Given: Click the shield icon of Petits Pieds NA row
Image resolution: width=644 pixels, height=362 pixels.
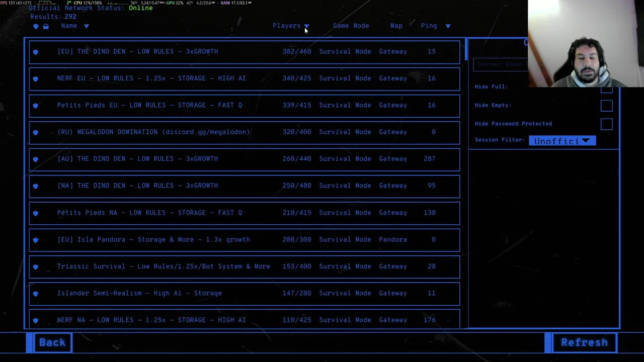Looking at the screenshot, I should (x=35, y=213).
